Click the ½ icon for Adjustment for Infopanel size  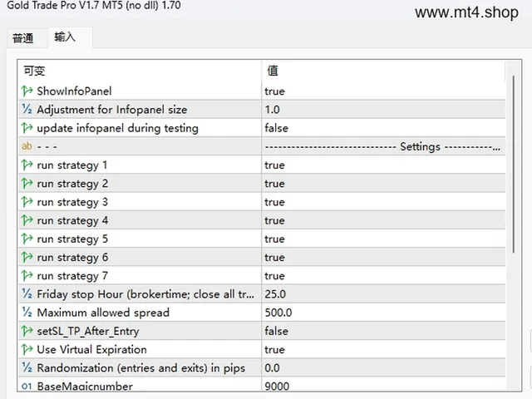pyautogui.click(x=27, y=109)
